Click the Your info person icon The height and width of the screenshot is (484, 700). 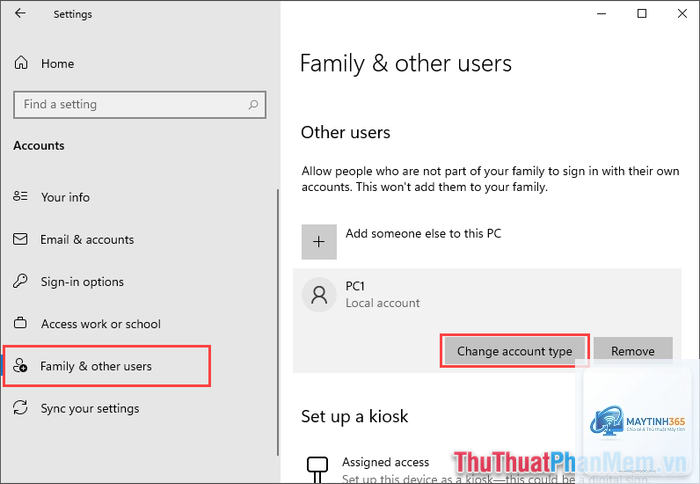(20, 196)
